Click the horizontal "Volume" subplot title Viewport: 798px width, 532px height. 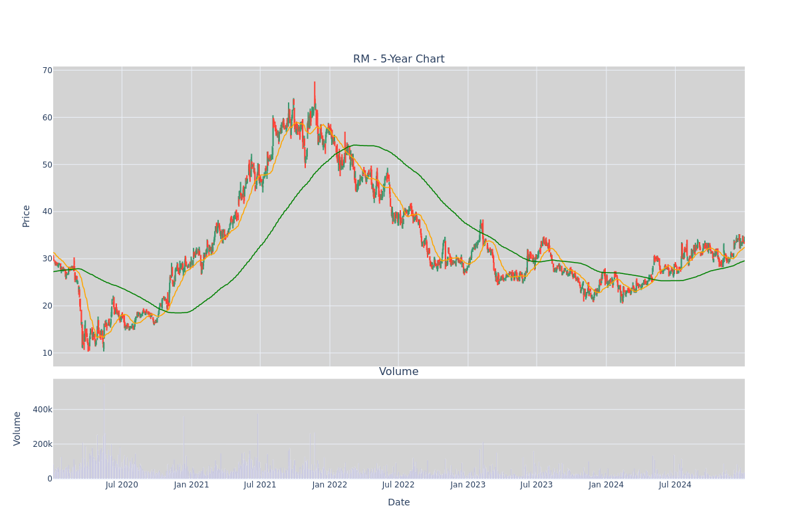click(399, 372)
